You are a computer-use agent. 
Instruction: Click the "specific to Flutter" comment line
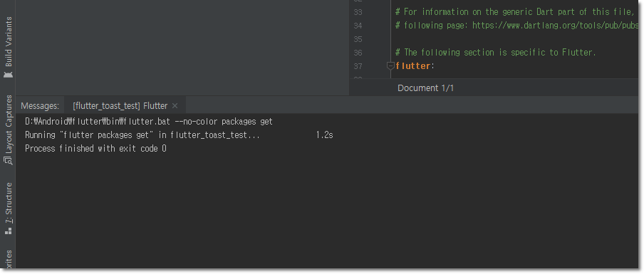pyautogui.click(x=495, y=52)
